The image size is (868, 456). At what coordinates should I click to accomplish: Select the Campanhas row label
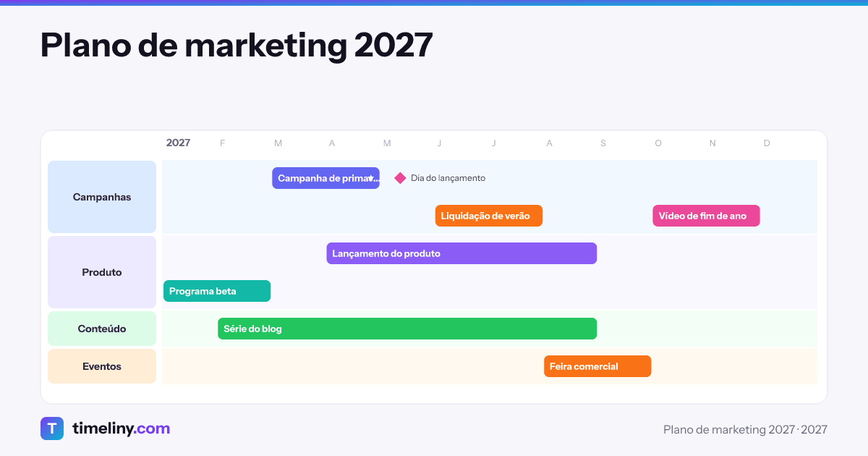pos(102,197)
